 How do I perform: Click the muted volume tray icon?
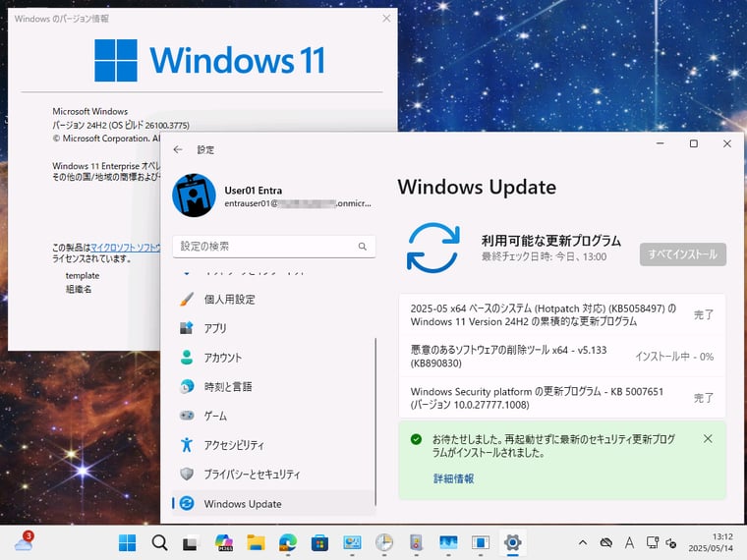(671, 543)
